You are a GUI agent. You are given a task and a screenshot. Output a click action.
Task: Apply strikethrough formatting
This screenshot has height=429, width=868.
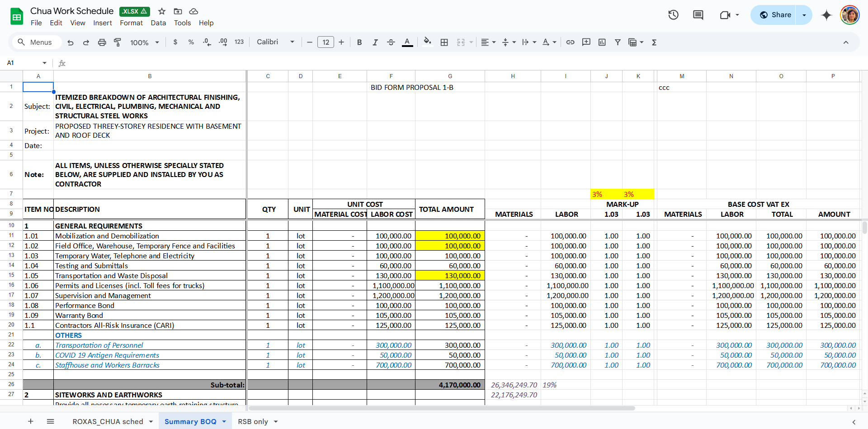[x=391, y=42]
